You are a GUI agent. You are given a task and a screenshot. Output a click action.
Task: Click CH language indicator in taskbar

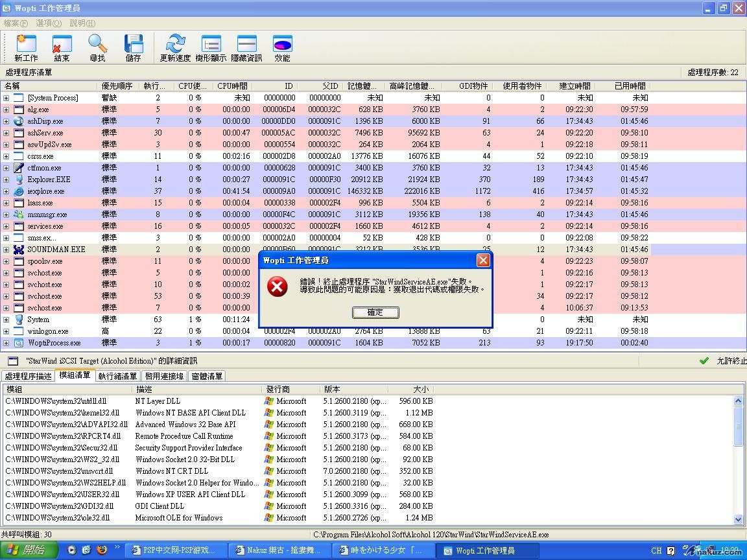(x=656, y=550)
